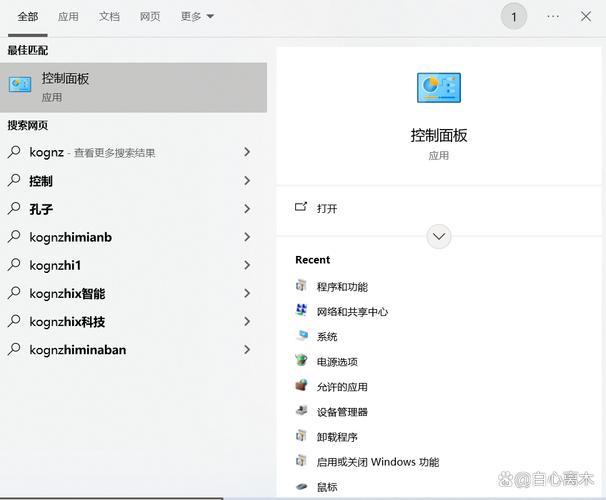Click the 设备管理器 icon
This screenshot has width=606, height=500.
(x=301, y=410)
